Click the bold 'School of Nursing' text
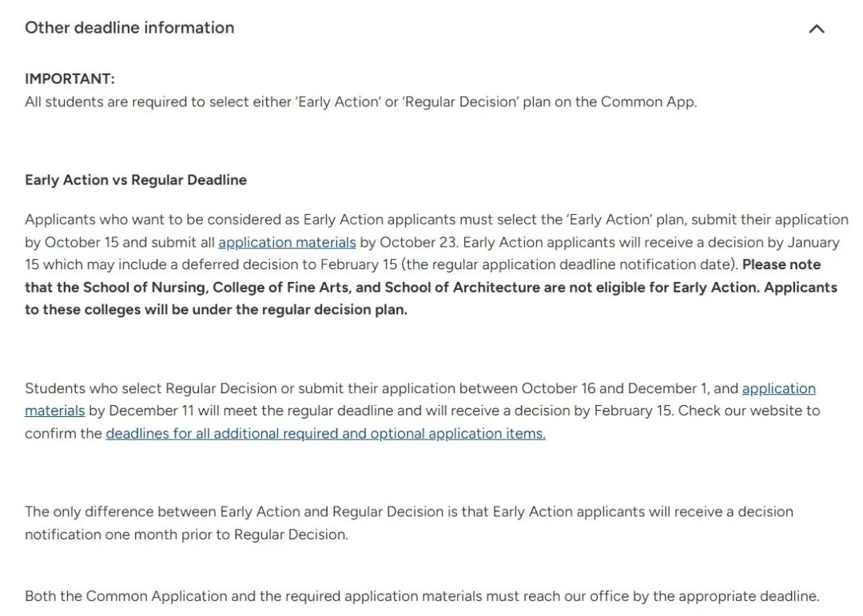The height and width of the screenshot is (616, 863). [144, 287]
